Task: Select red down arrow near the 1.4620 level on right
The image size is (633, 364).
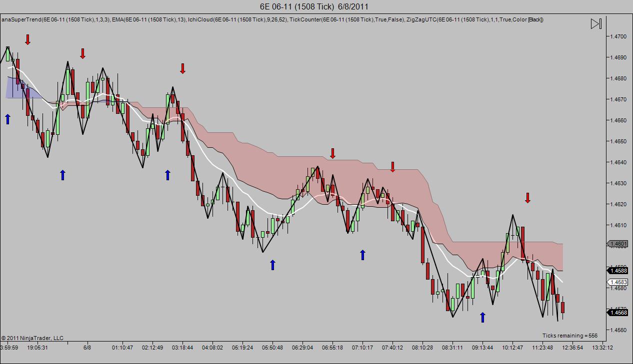Action: click(527, 198)
